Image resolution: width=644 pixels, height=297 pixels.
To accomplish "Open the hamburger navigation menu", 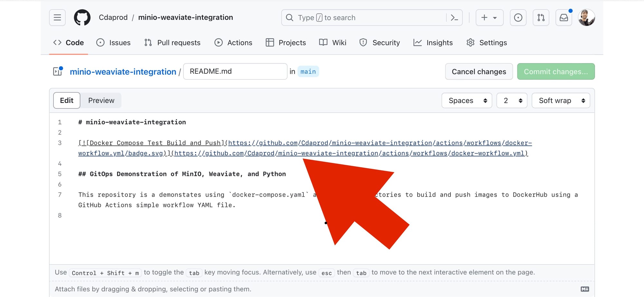I will point(57,17).
